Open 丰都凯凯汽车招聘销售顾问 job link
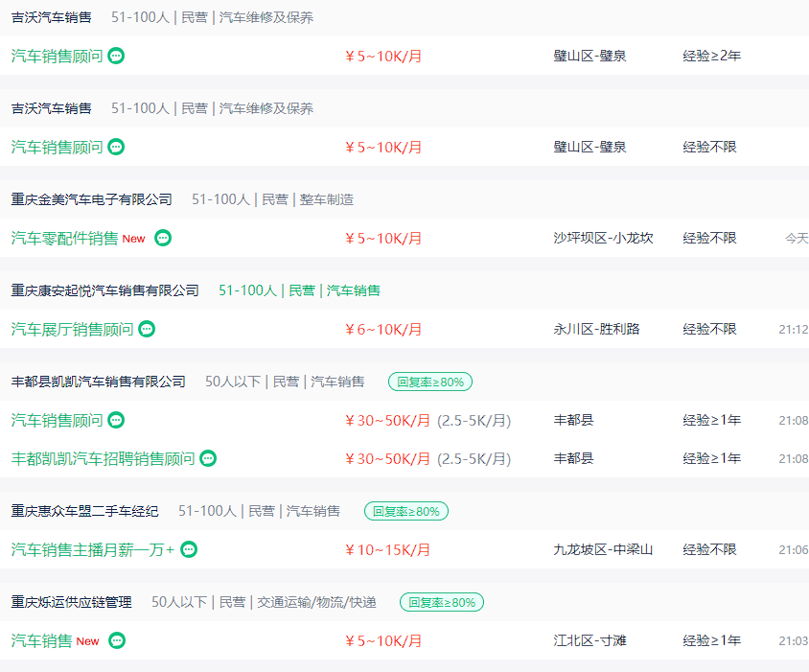The image size is (809, 672). [x=103, y=458]
